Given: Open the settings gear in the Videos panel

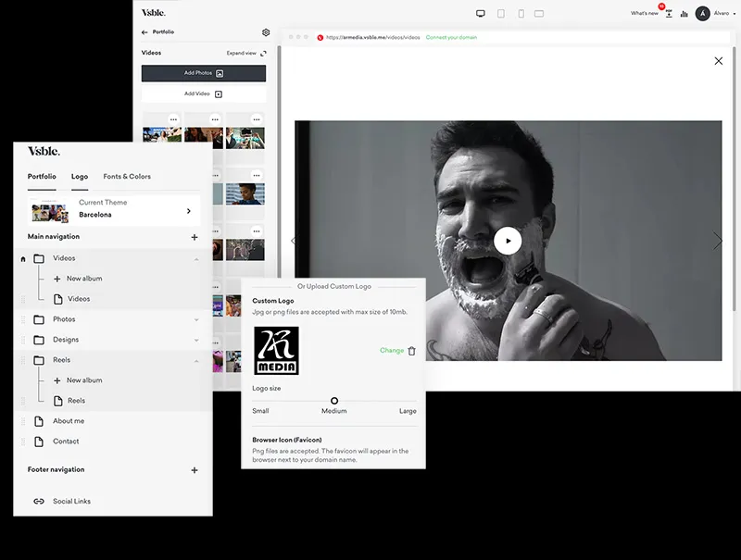Looking at the screenshot, I should pyautogui.click(x=266, y=31).
